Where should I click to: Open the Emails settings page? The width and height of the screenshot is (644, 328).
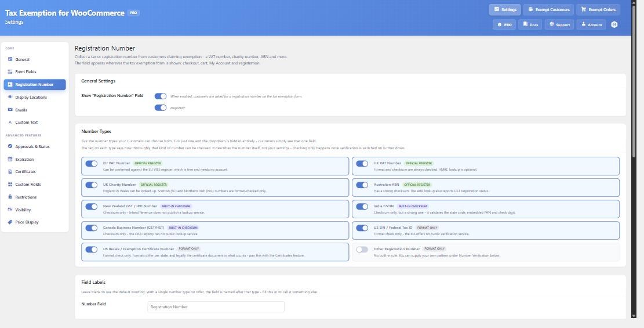[x=35, y=110]
